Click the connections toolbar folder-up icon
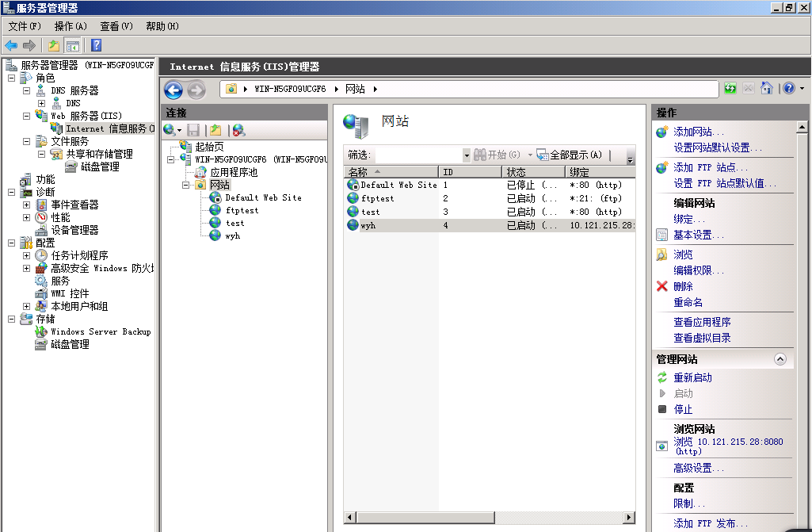This screenshot has width=812, height=532. pos(215,129)
